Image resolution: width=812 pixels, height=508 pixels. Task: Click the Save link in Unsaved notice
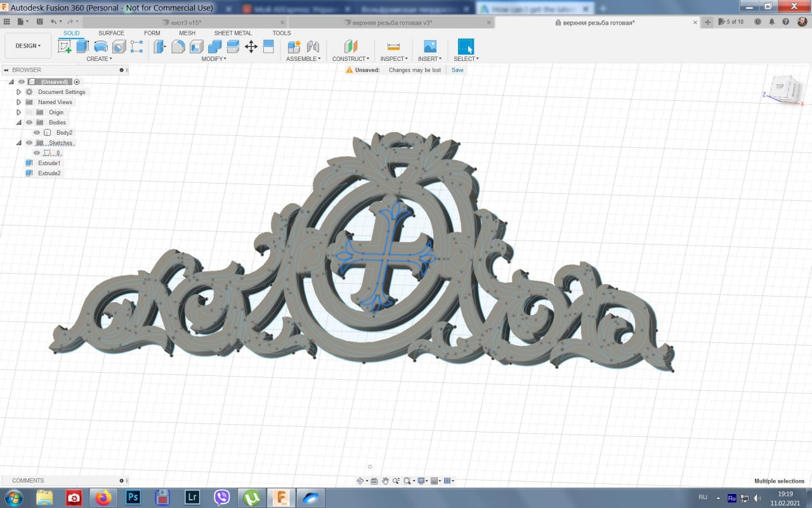457,70
